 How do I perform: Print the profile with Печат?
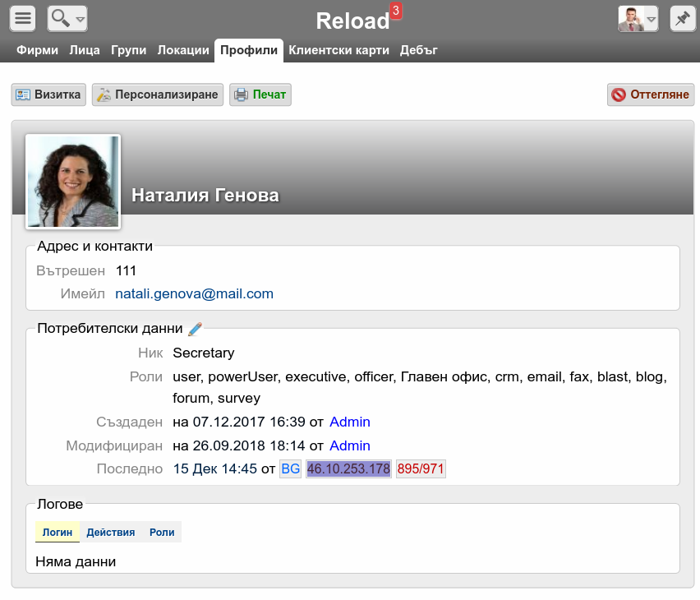tap(260, 95)
